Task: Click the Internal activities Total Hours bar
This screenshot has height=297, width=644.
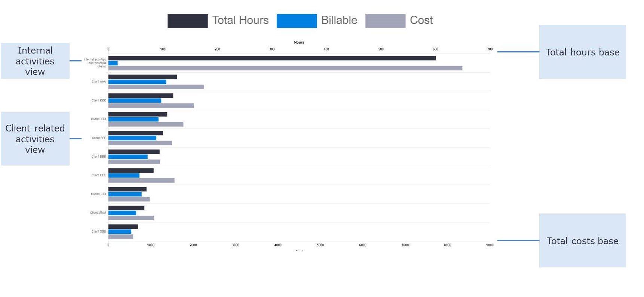Action: click(272, 58)
